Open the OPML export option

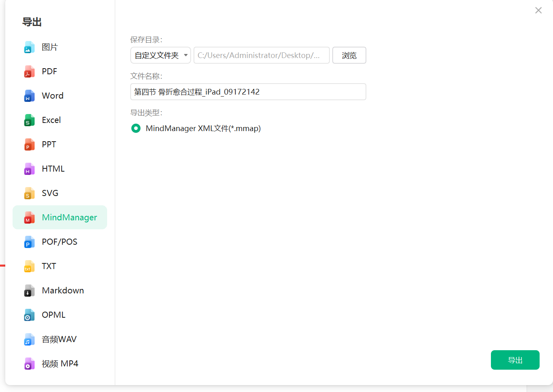pos(53,315)
